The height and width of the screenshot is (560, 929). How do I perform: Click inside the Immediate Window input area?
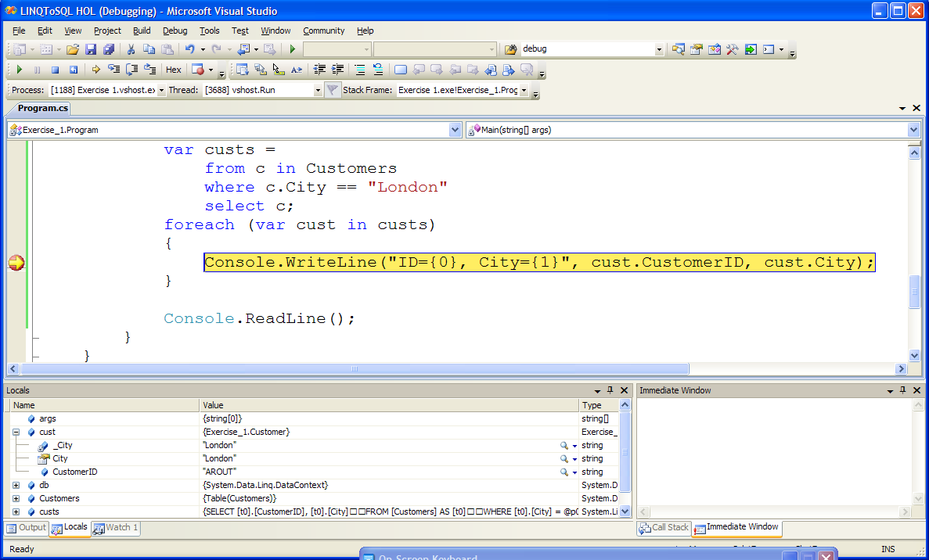(x=774, y=451)
